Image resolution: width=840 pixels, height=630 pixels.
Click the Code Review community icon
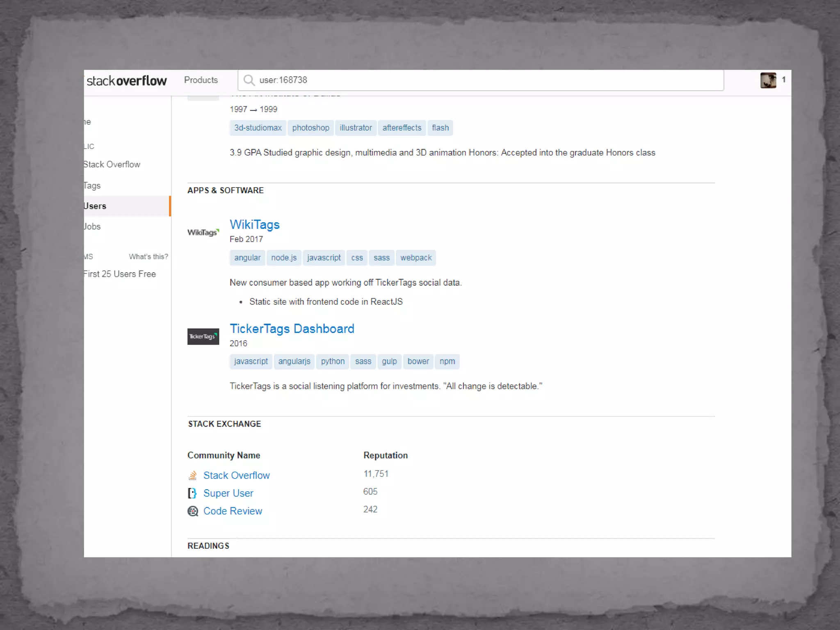[193, 511]
